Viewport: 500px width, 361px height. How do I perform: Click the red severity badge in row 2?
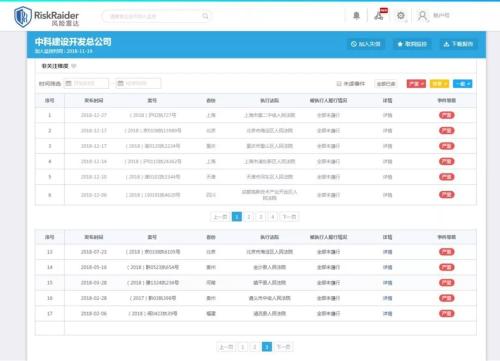(447, 131)
